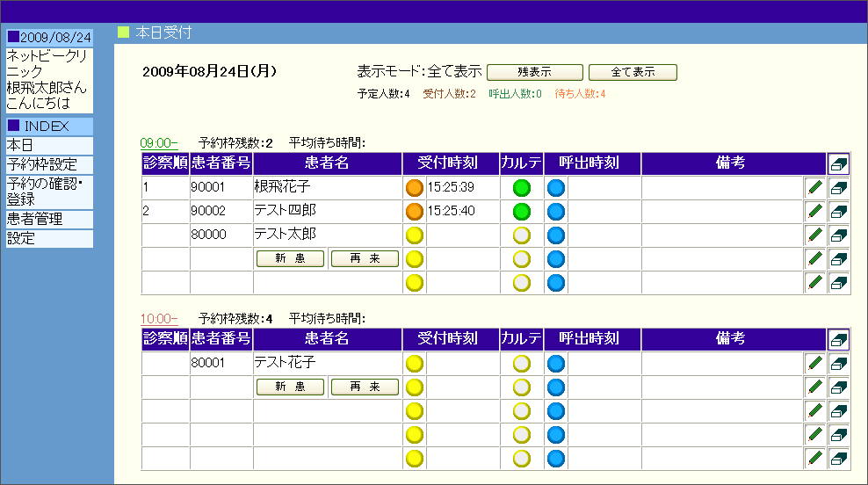Image resolution: width=868 pixels, height=485 pixels.
Task: Click the 新患 button in the 09:00 slot
Action: pyautogui.click(x=290, y=259)
